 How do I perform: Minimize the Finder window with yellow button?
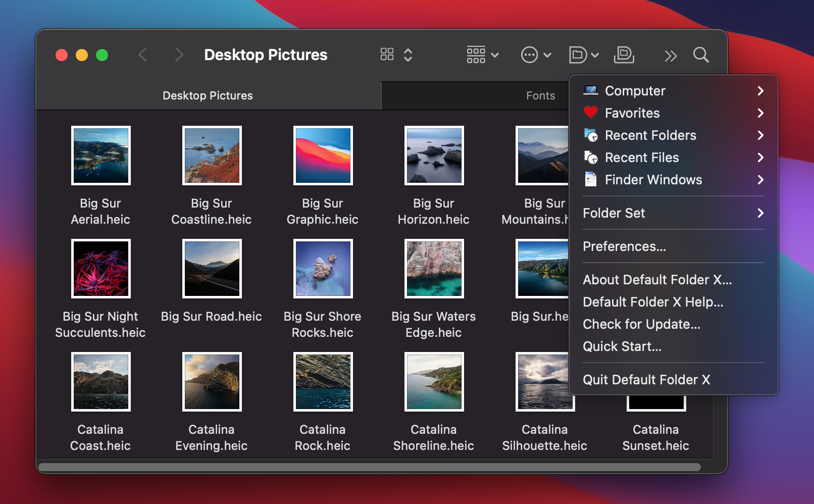point(82,55)
